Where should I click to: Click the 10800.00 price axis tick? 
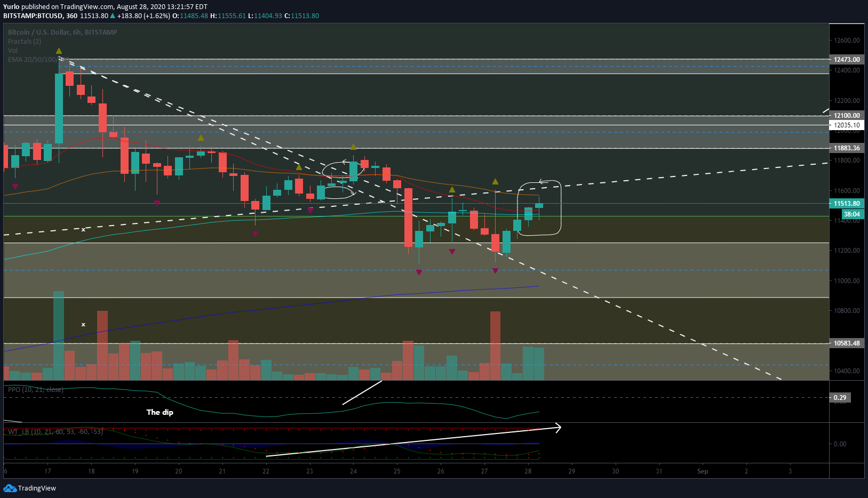[x=847, y=311]
